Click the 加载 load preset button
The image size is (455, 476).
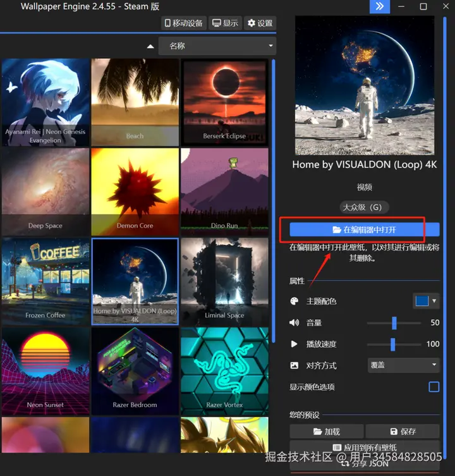point(327,431)
